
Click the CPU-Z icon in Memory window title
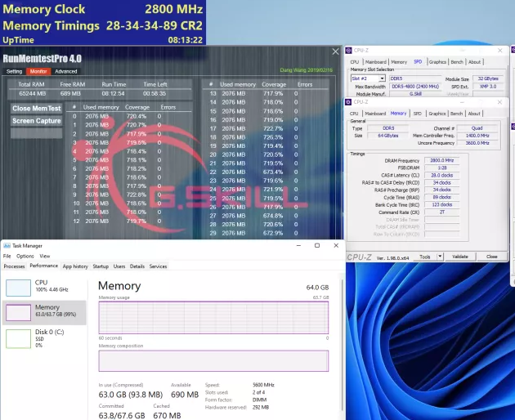[x=348, y=102]
